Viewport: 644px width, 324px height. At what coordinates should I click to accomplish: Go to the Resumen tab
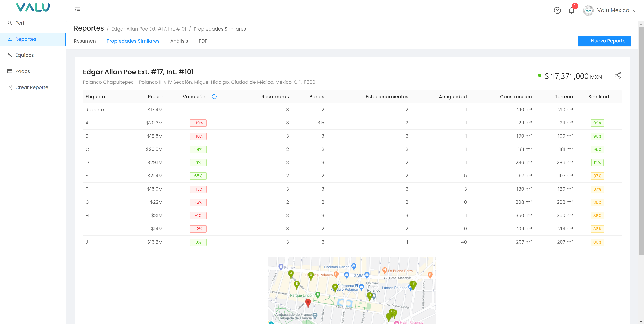[x=85, y=41]
